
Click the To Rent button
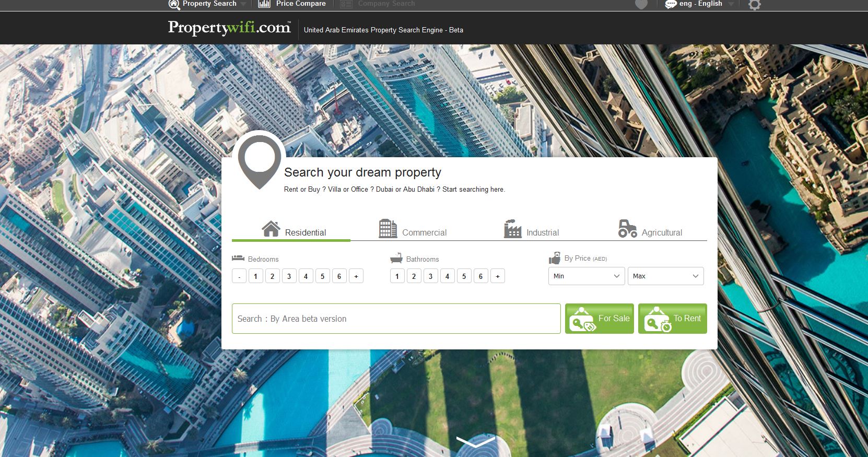coord(673,319)
